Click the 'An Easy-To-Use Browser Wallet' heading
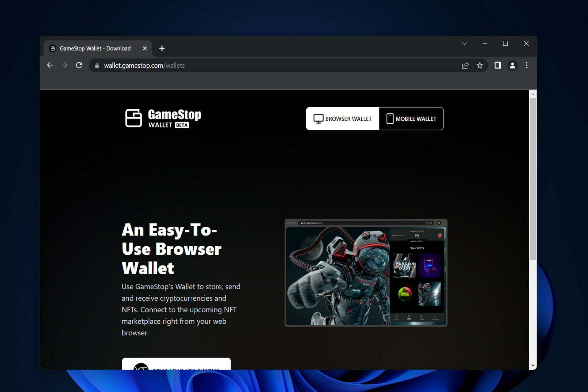588x392 pixels. 171,249
